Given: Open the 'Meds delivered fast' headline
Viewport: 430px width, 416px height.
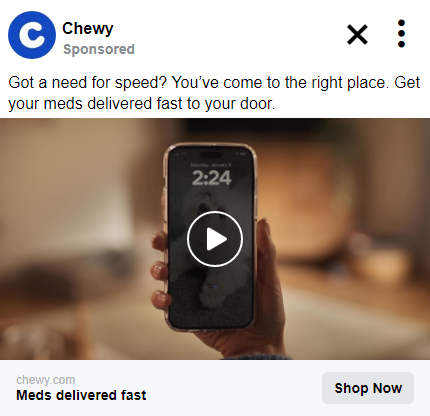Looking at the screenshot, I should (81, 395).
